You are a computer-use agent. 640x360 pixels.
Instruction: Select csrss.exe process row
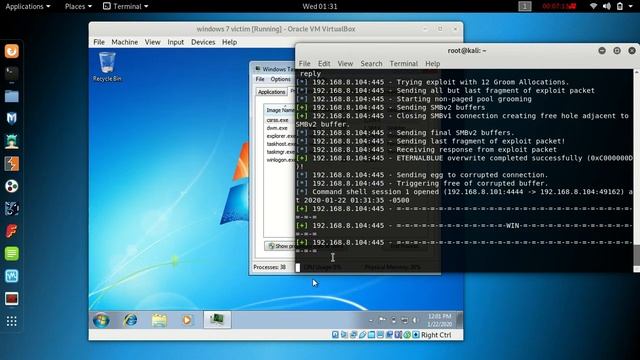pyautogui.click(x=280, y=120)
